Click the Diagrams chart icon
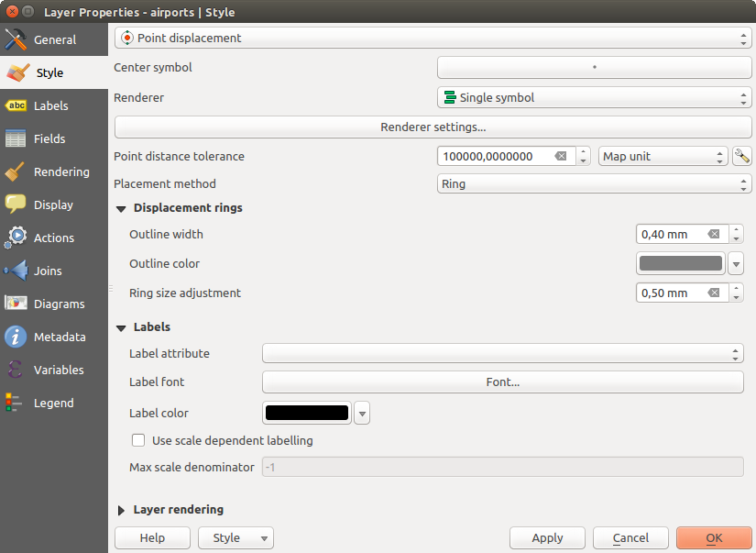This screenshot has height=553, width=756. (x=16, y=304)
